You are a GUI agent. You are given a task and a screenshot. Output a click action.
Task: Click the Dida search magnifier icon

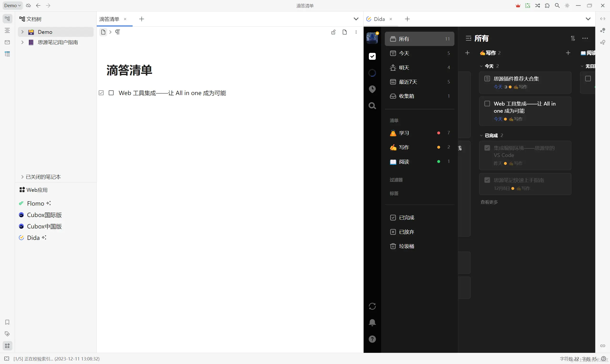click(x=372, y=106)
